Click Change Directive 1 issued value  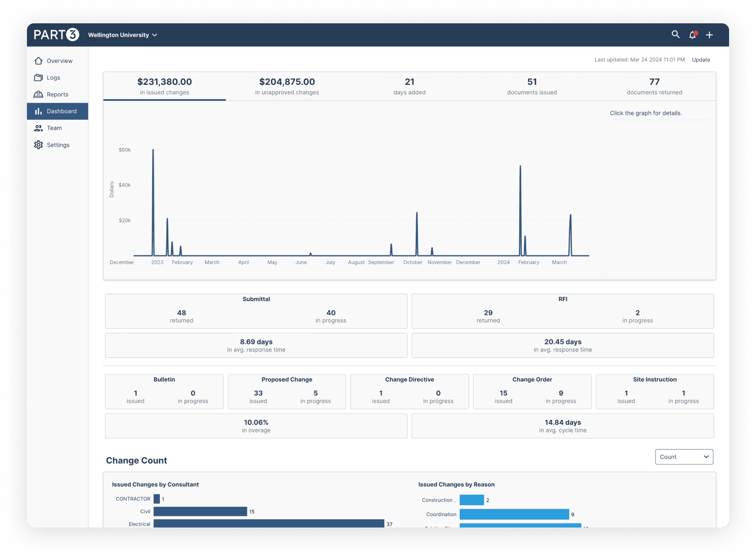coord(381,393)
